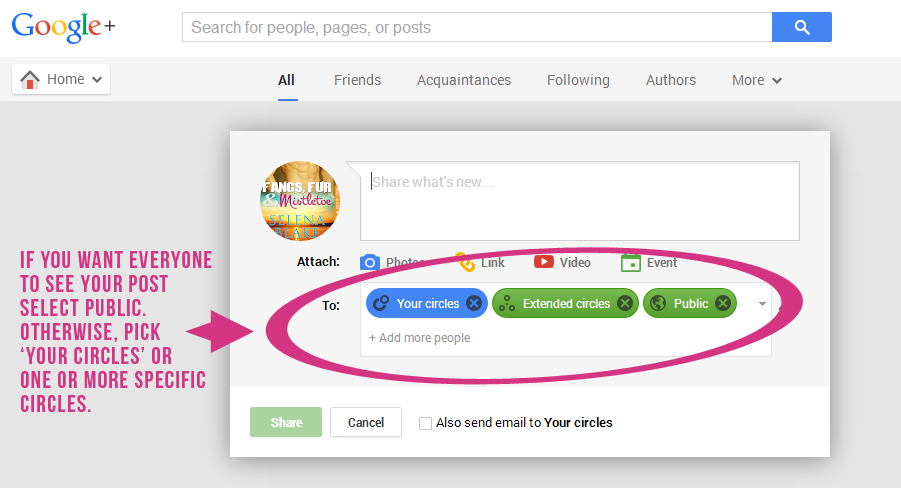Switch to the Friends stream tab
Screen dimensions: 901x488
point(357,80)
